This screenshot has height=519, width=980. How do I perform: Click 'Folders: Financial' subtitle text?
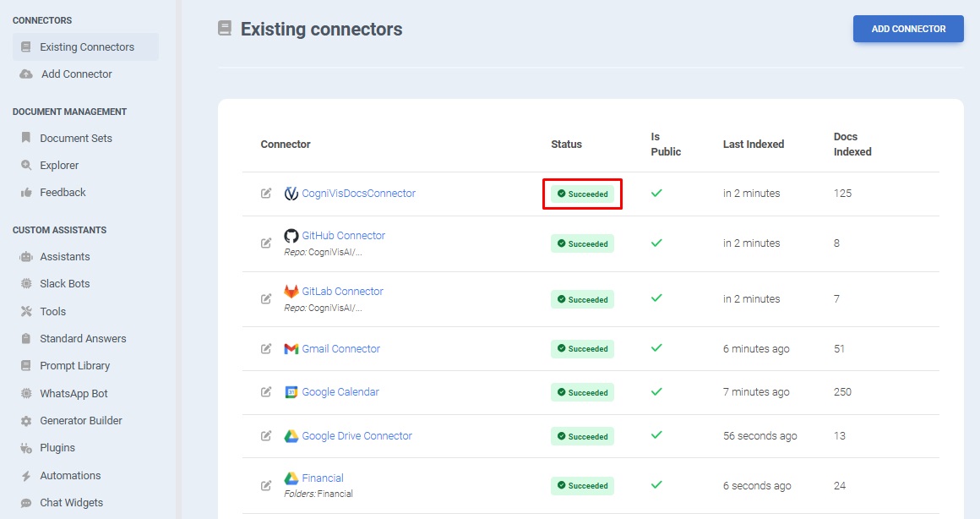pyautogui.click(x=318, y=494)
